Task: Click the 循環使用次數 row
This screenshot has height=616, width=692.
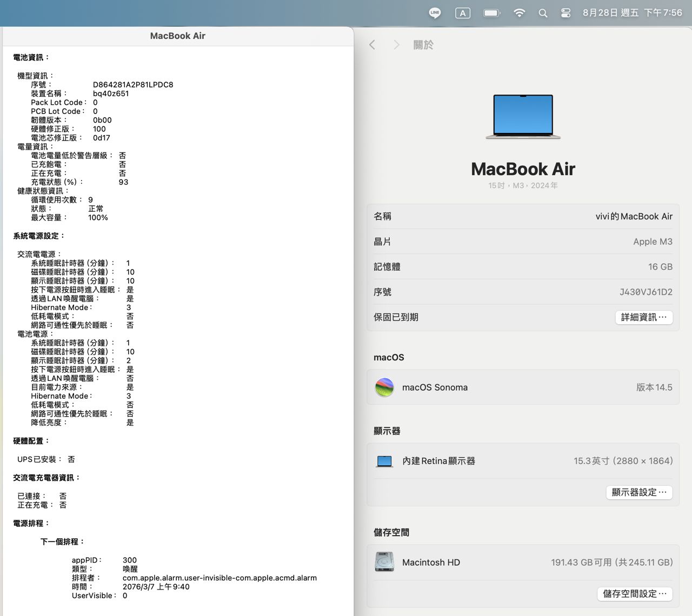Action: 62,200
